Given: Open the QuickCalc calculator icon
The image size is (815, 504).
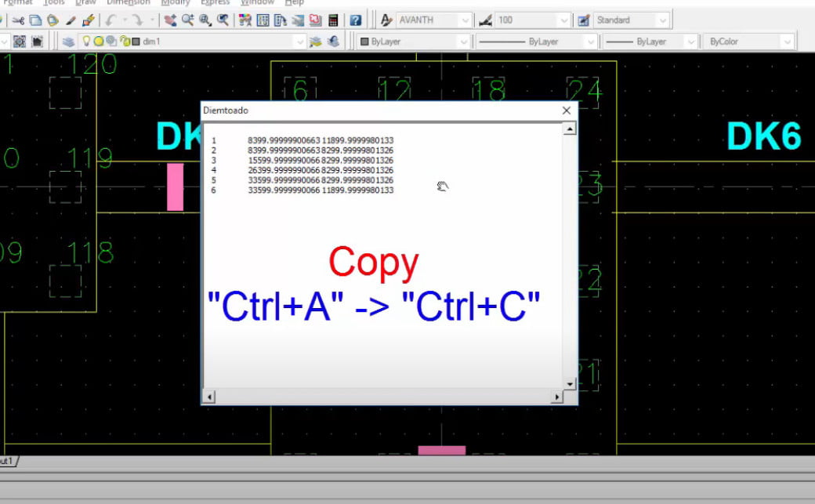Looking at the screenshot, I should pyautogui.click(x=333, y=20).
